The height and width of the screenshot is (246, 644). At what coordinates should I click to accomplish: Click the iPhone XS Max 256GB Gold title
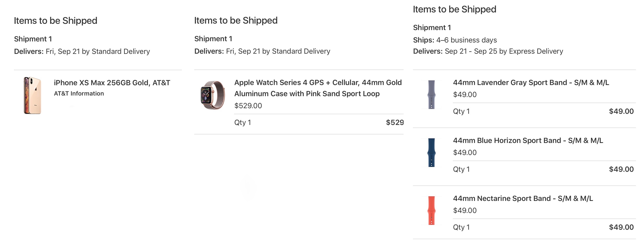click(112, 83)
